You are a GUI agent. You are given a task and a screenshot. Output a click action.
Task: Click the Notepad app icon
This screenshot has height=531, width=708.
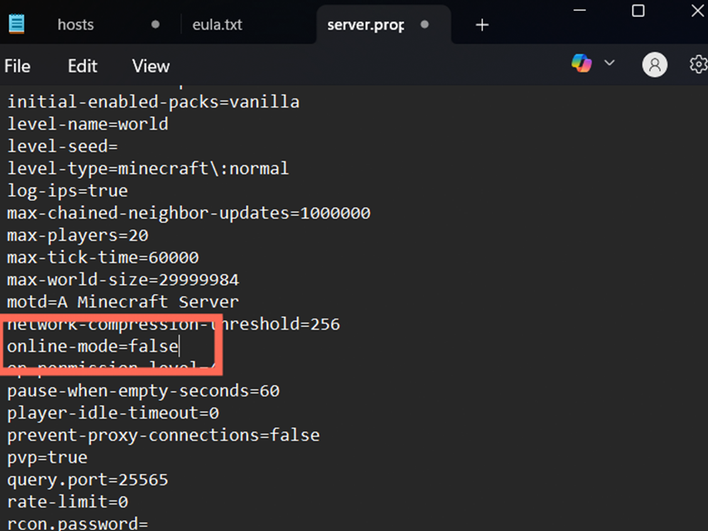(17, 24)
